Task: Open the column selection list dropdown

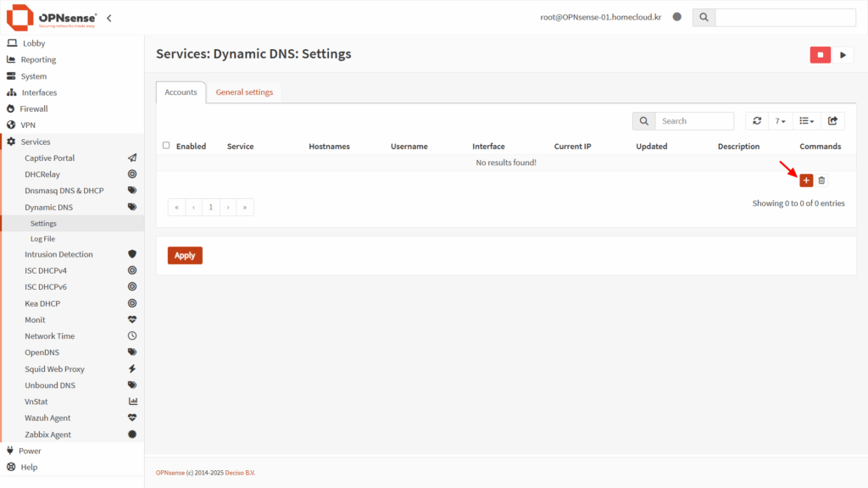Action: (x=807, y=121)
